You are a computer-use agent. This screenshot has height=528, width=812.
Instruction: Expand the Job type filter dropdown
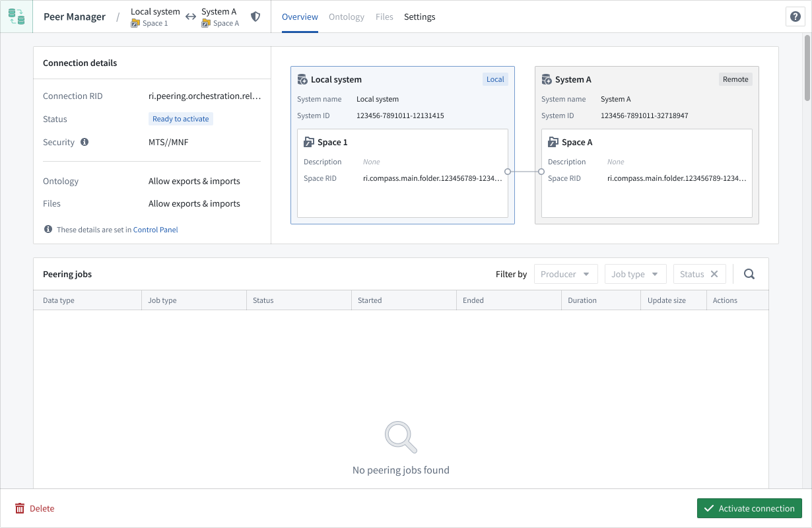pos(634,274)
